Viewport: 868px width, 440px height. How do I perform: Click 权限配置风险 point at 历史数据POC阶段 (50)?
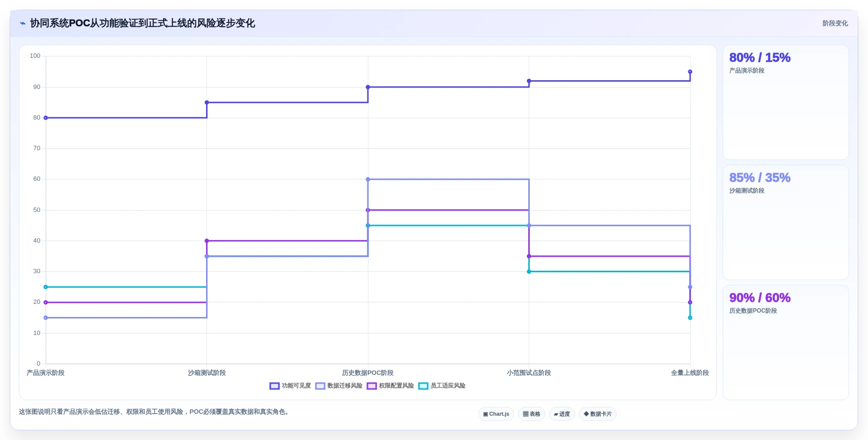pos(368,210)
